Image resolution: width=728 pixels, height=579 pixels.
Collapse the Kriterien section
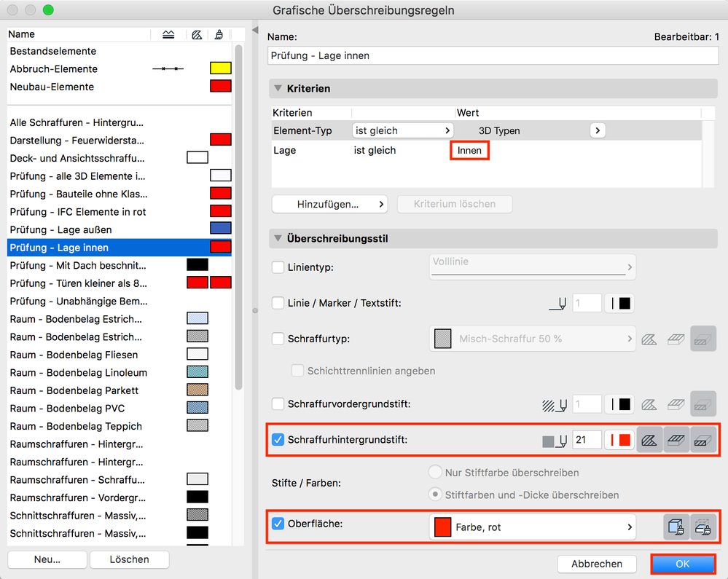278,88
